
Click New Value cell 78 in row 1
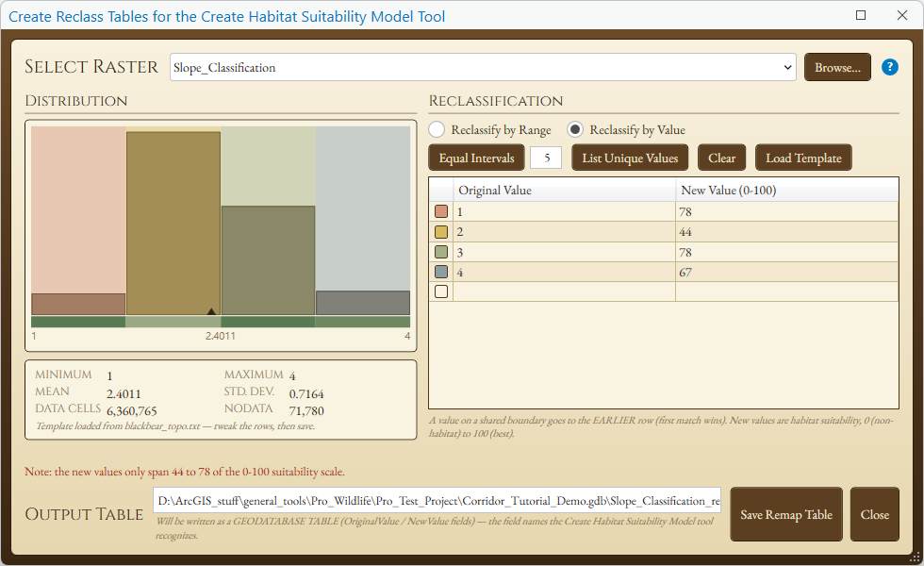click(786, 211)
